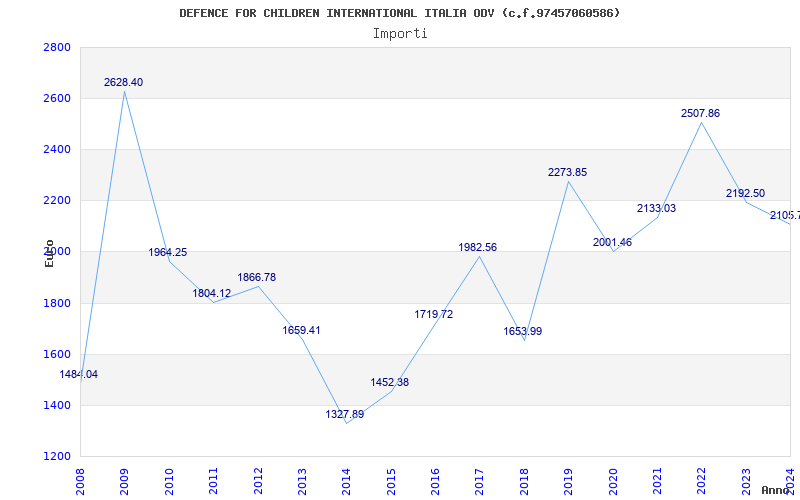
Task: Click the 'Importi' subtitle
Action: coord(400,34)
